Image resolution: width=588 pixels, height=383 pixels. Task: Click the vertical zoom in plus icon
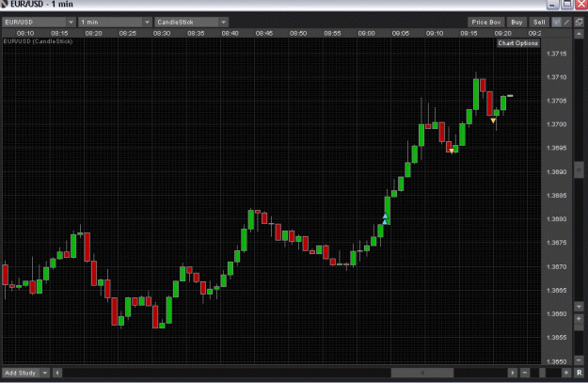[x=579, y=319]
